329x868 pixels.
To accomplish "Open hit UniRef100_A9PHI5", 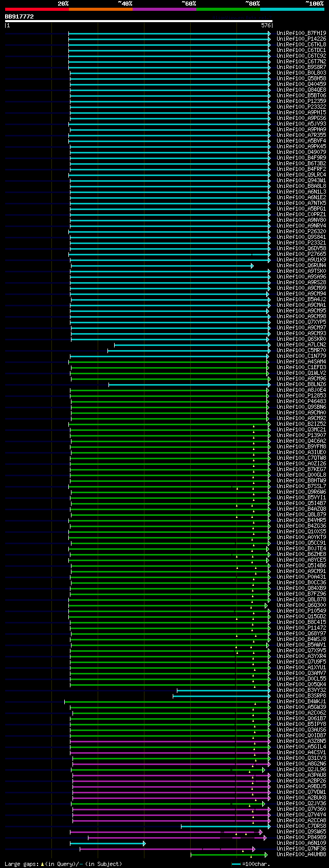I will (301, 113).
